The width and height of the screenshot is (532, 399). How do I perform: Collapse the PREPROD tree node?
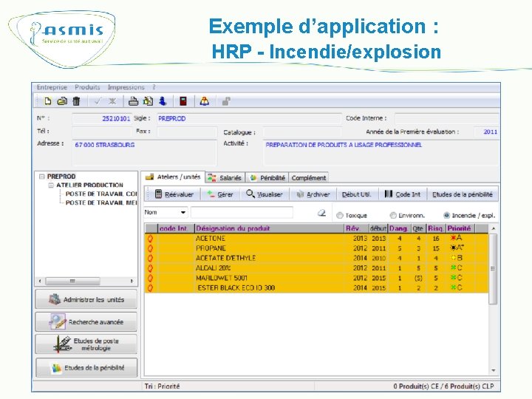click(x=41, y=177)
